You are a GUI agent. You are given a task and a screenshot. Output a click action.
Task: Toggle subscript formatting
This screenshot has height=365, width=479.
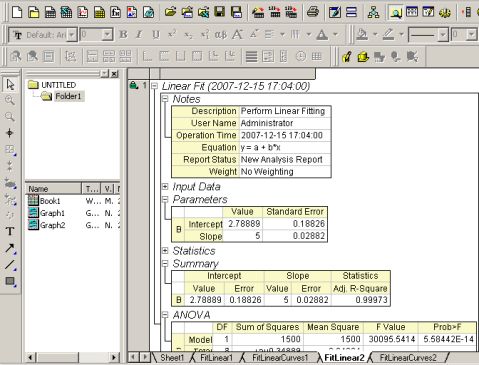coord(188,34)
